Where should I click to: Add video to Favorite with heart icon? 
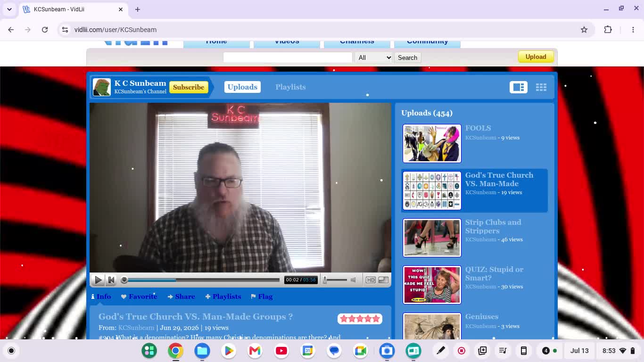[139, 296]
